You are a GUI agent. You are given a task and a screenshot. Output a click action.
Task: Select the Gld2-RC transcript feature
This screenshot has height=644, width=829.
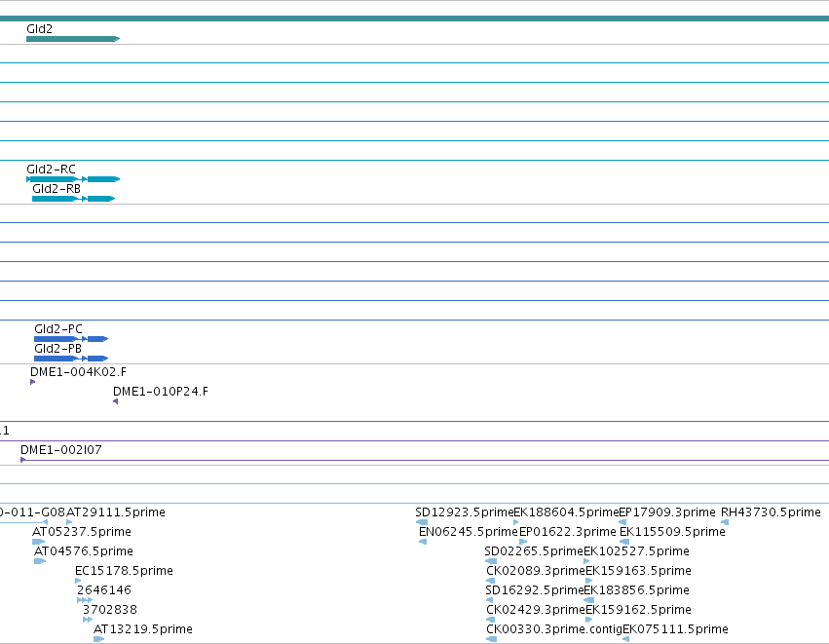(x=73, y=179)
